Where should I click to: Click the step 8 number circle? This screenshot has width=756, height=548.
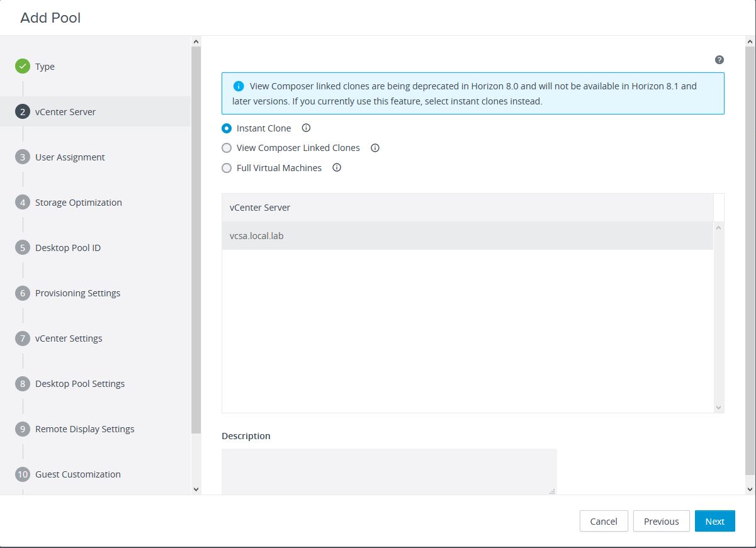23,383
